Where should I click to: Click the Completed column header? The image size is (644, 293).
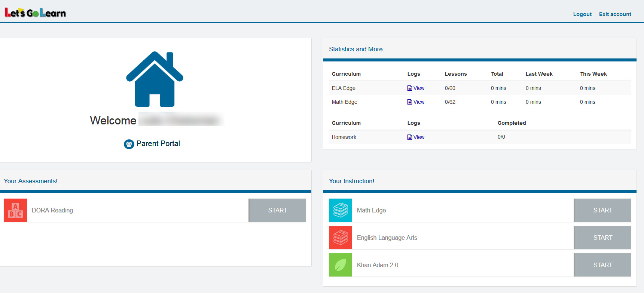512,123
